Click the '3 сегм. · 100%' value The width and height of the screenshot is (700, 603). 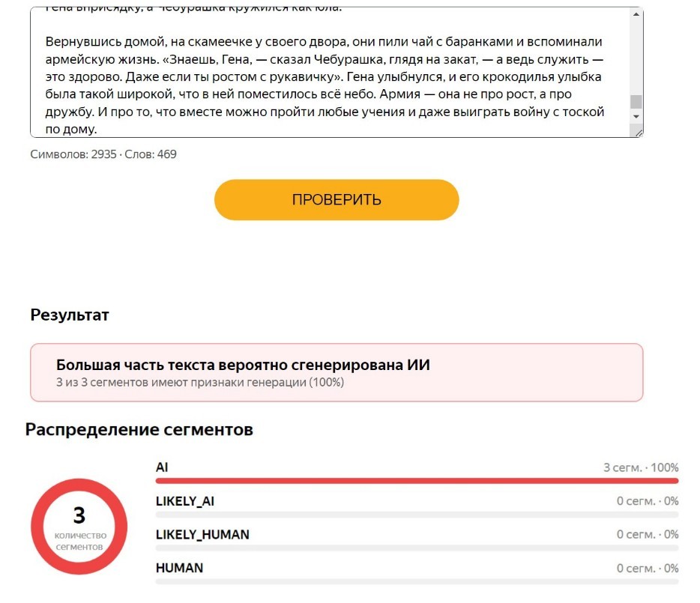[x=641, y=467]
